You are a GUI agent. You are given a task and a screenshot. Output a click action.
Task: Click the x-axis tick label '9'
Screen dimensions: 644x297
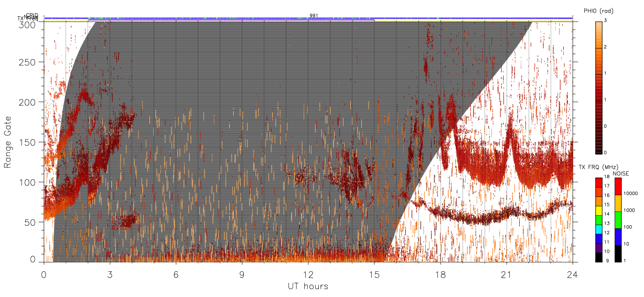point(242,274)
